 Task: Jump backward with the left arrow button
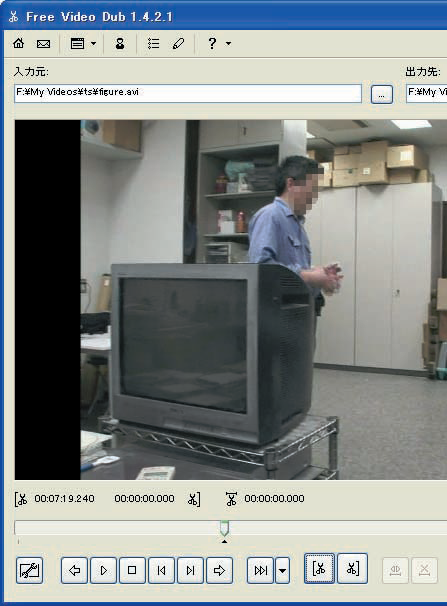tap(74, 570)
